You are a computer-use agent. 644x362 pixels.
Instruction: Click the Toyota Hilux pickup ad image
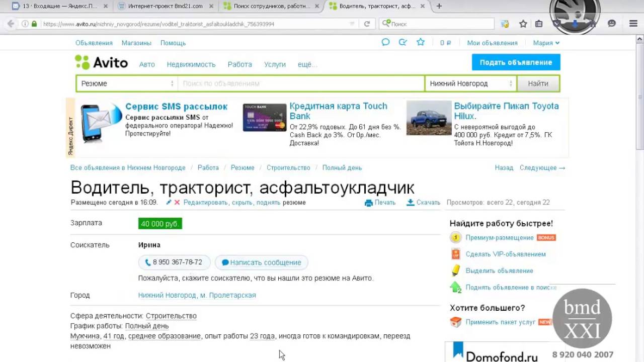429,118
